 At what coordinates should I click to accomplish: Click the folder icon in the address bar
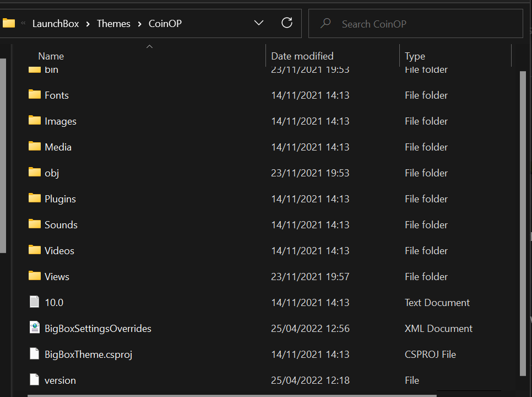point(8,23)
